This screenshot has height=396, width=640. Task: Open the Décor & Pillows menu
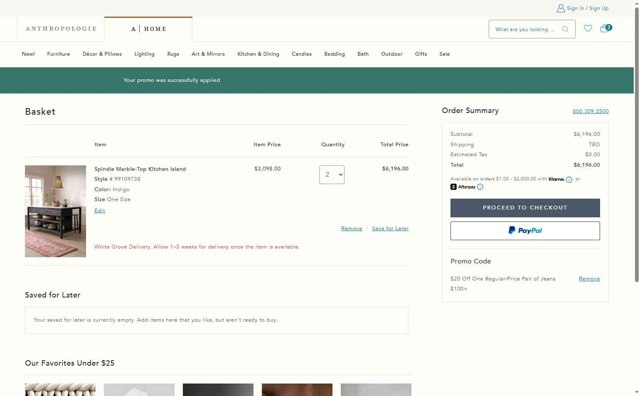pos(102,54)
